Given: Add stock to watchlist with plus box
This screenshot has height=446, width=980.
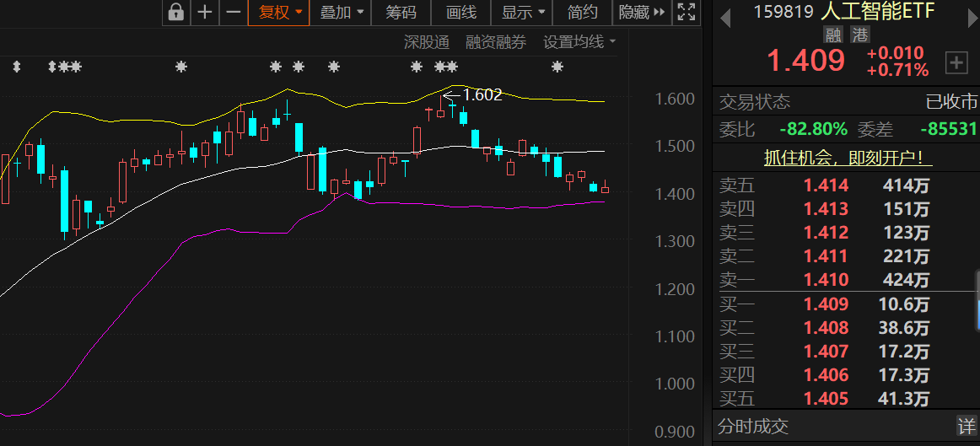Looking at the screenshot, I should click(x=956, y=62).
